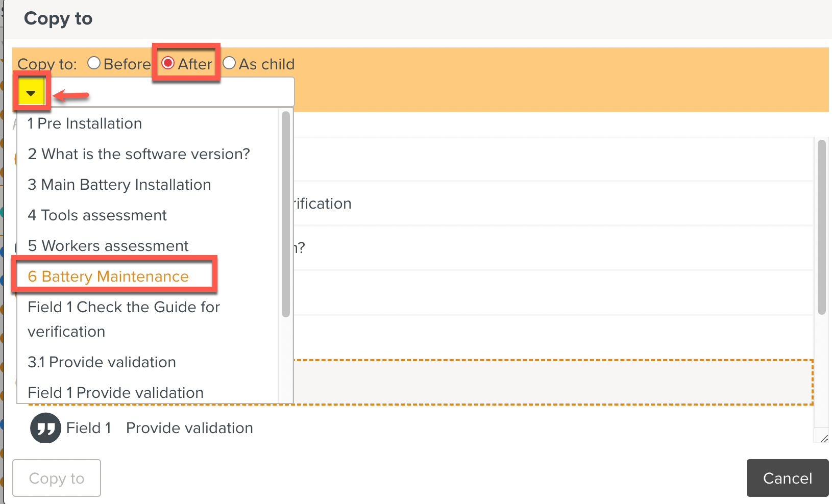Select Field 1 Provide validation entry
This screenshot has height=504, width=832.
115,392
